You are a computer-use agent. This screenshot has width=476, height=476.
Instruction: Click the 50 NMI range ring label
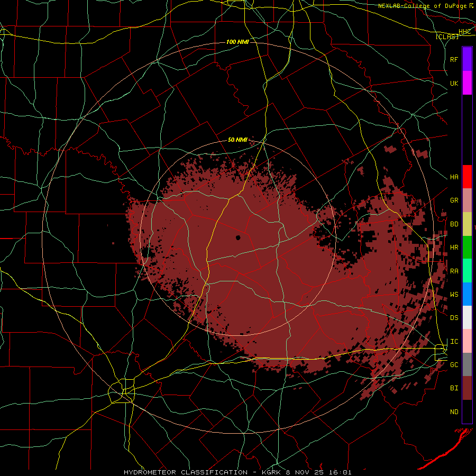[237, 140]
